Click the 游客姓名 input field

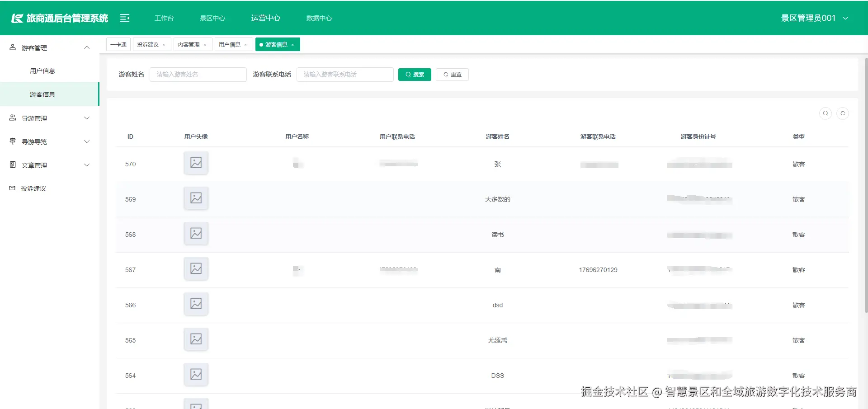[x=198, y=74]
